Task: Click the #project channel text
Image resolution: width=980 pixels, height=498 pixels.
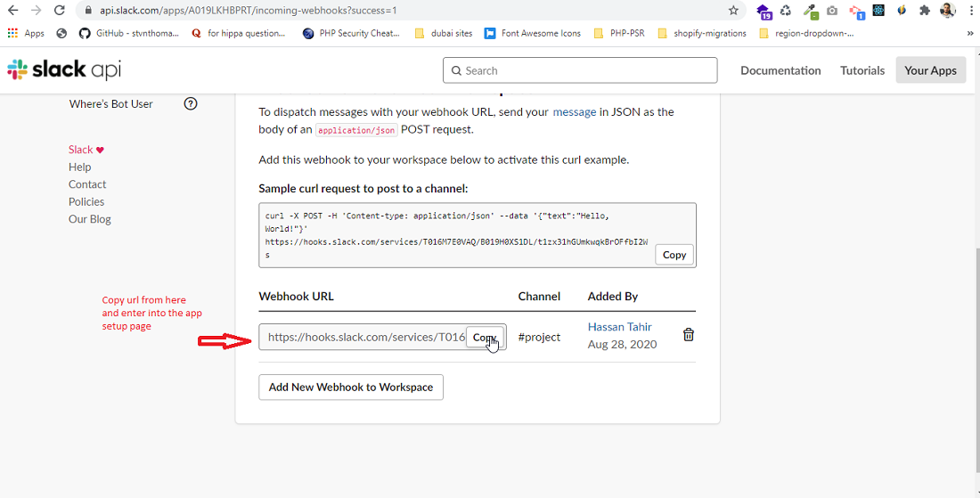Action: click(x=539, y=337)
